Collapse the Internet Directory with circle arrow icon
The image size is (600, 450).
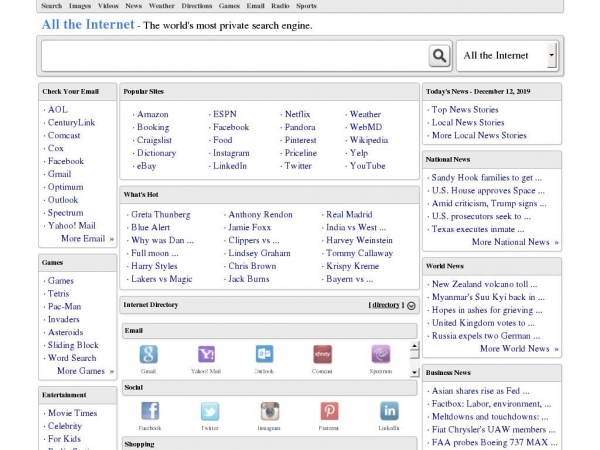(411, 305)
